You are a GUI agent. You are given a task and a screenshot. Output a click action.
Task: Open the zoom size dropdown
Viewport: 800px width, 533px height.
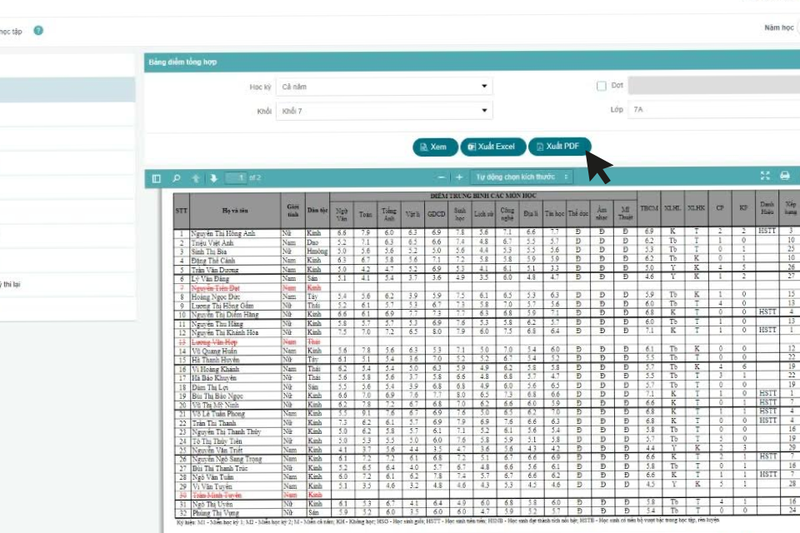pyautogui.click(x=521, y=177)
